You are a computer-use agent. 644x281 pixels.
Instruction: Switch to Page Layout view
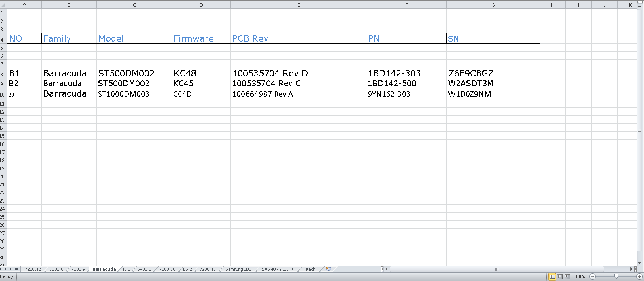click(560, 277)
